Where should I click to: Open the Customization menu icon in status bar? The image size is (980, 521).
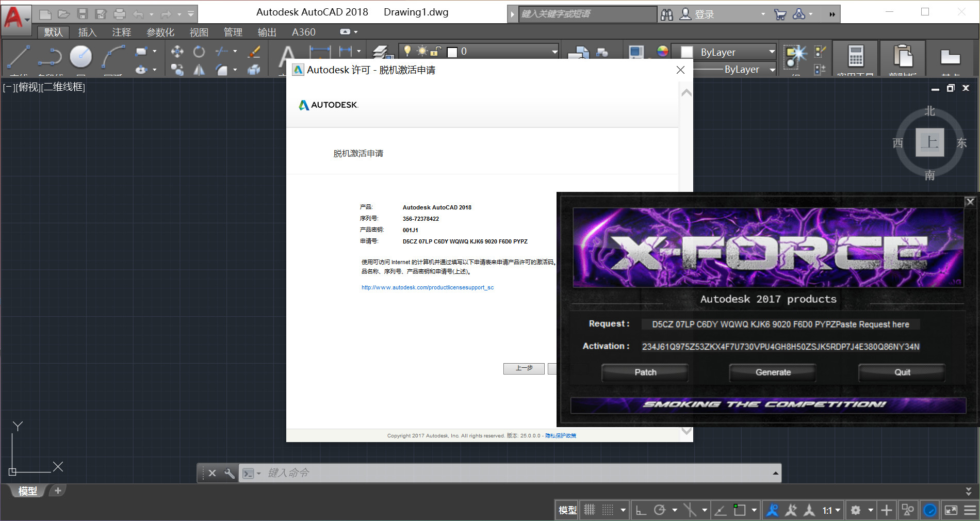pyautogui.click(x=970, y=510)
